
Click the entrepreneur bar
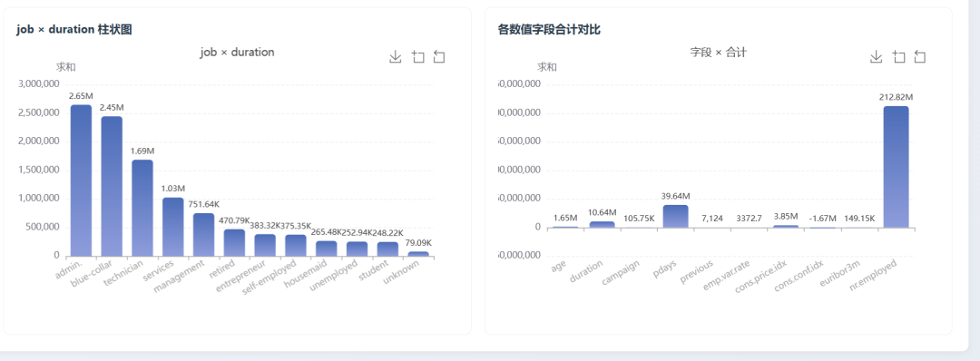pos(265,246)
